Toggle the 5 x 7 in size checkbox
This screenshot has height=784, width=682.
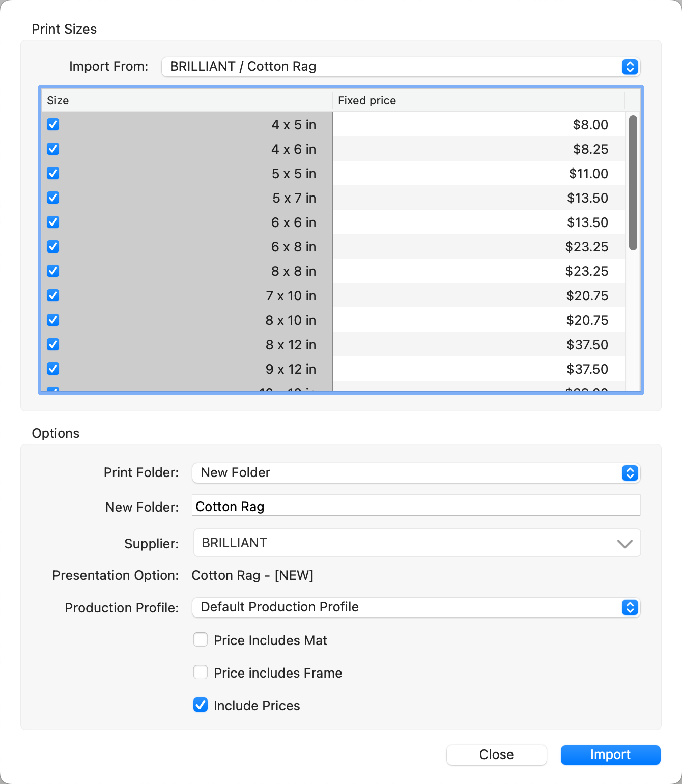(x=53, y=198)
